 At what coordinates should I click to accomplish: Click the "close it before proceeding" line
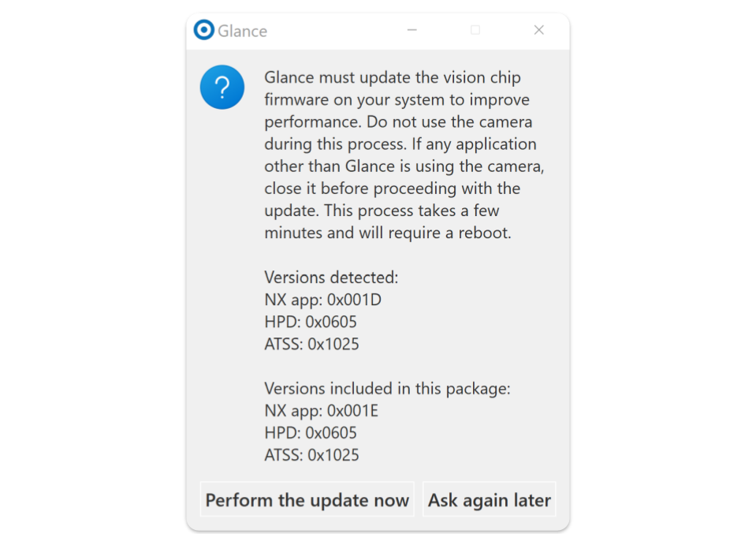(x=393, y=189)
